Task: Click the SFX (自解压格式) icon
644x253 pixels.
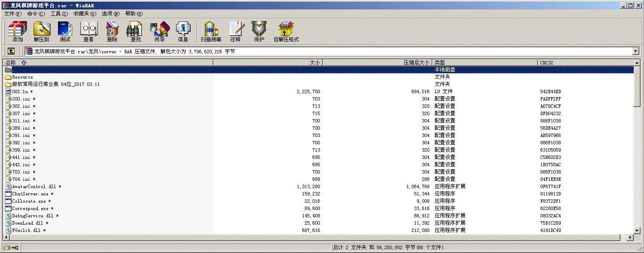Action: pyautogui.click(x=286, y=31)
